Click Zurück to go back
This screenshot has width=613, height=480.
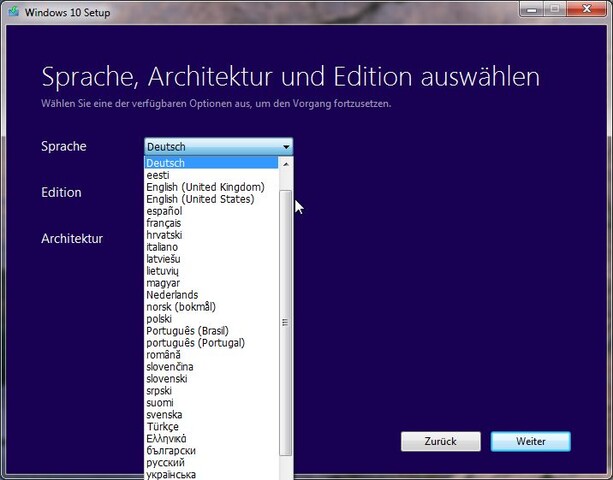click(x=441, y=441)
